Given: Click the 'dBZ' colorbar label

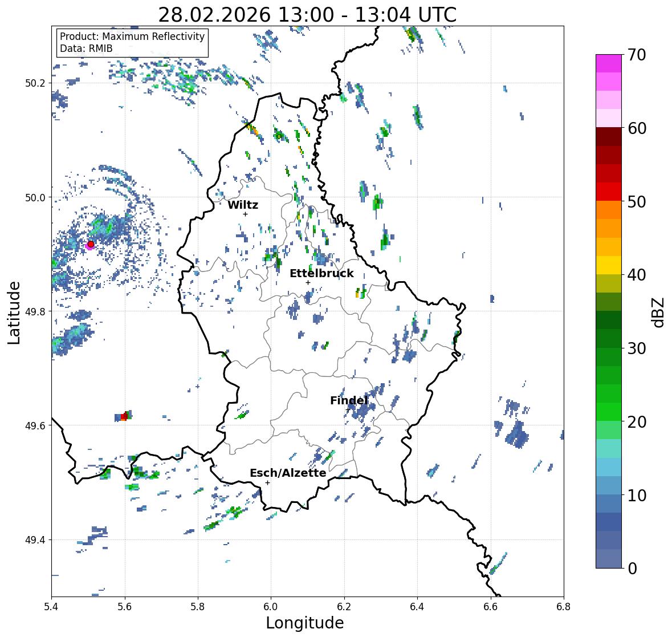Looking at the screenshot, I should [658, 312].
